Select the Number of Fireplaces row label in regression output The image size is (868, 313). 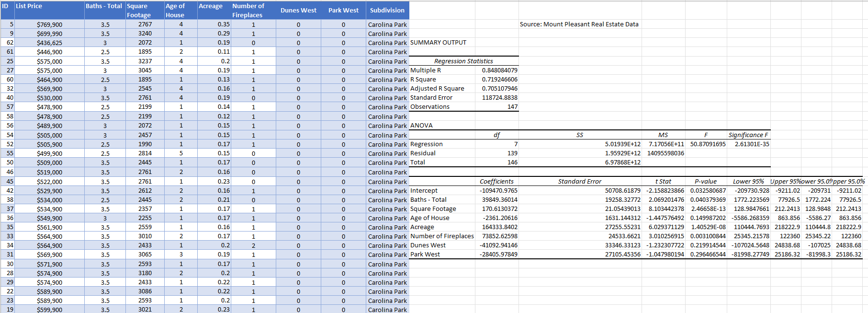click(442, 236)
